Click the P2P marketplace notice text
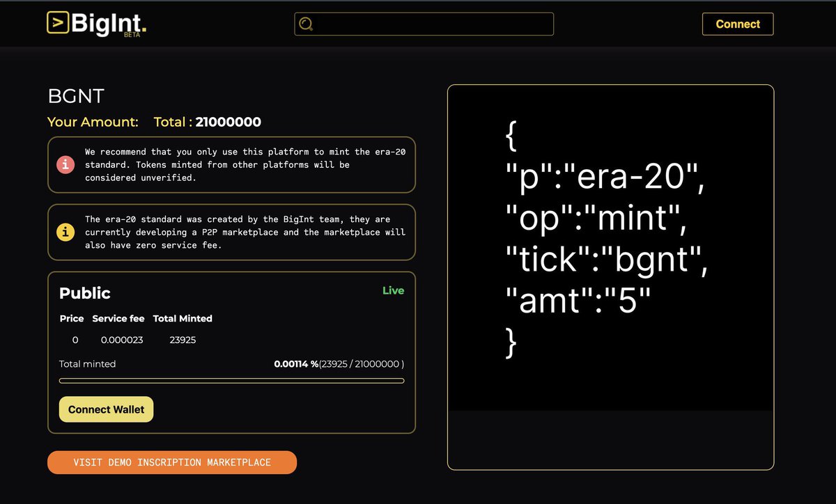The height and width of the screenshot is (504, 836). pos(245,232)
